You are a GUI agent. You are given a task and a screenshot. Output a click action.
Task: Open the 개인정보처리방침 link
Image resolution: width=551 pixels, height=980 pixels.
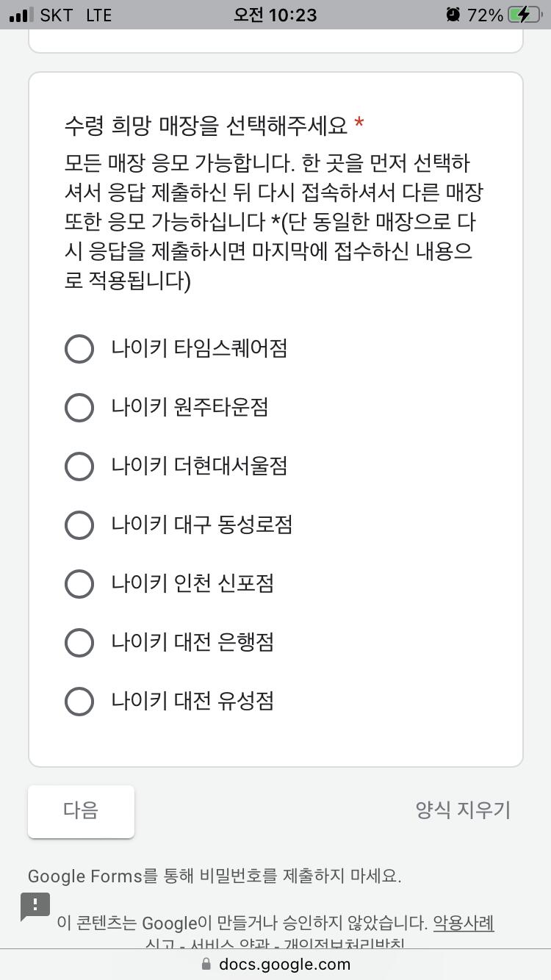pyautogui.click(x=344, y=945)
